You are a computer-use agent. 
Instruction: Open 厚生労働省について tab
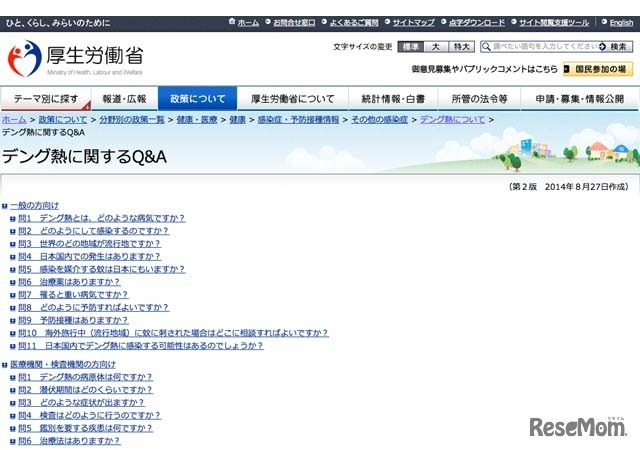click(293, 99)
